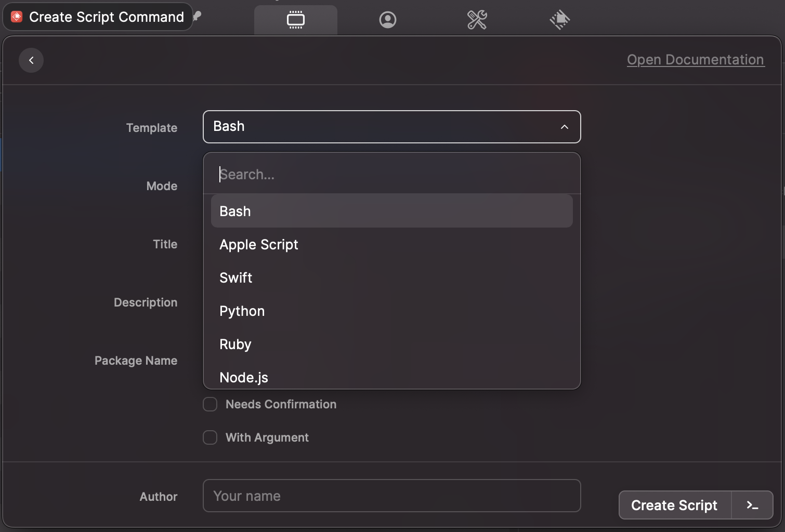Screen dimensions: 785x532
Task: Click the terminal prompt icon beside Create Script
Action: (752, 505)
